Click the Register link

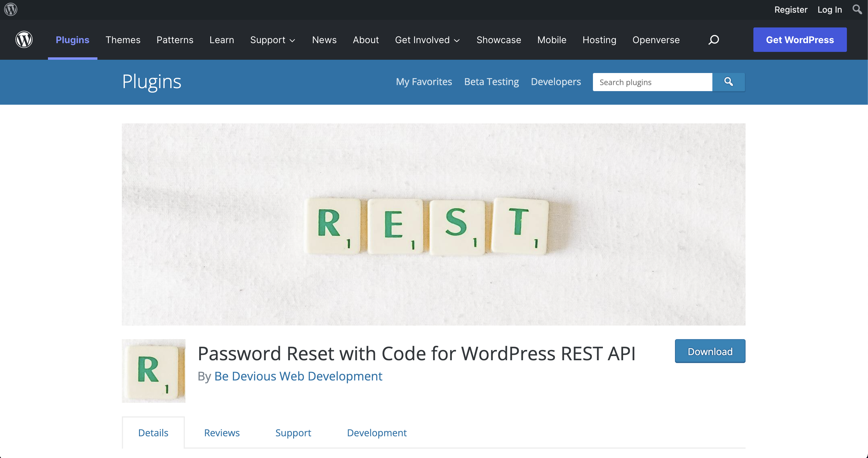point(791,9)
